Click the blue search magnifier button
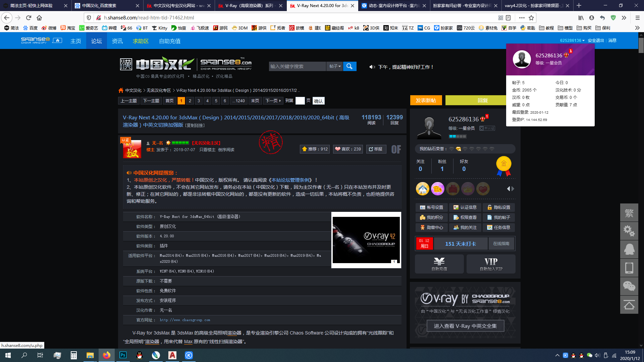Screen dimensions: 644x362 [x=350, y=66]
